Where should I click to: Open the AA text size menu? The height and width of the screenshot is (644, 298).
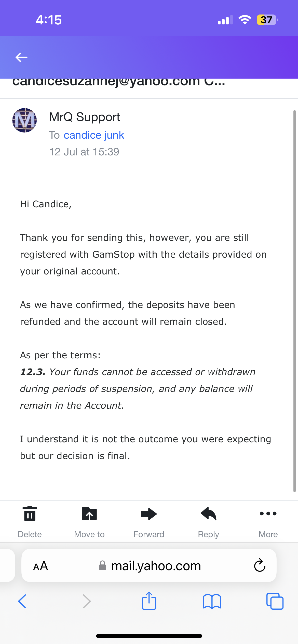click(41, 566)
